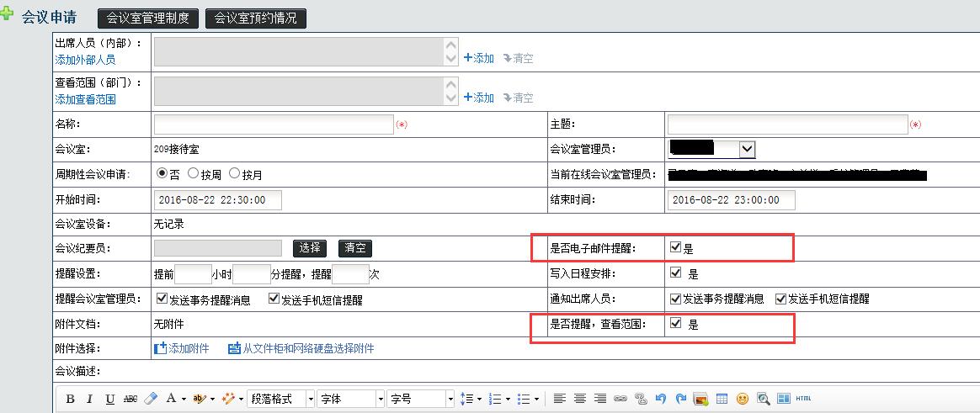Open the 会议室管理员 dropdown
The height and width of the screenshot is (413, 980).
click(746, 149)
